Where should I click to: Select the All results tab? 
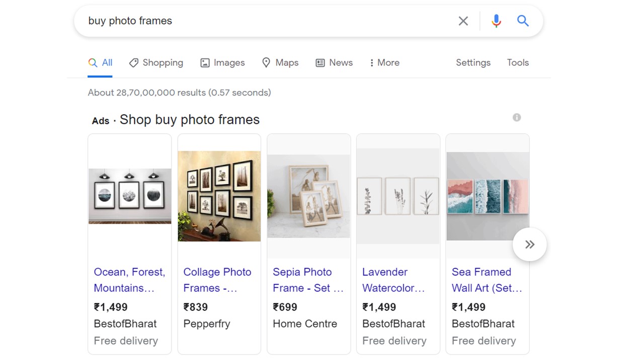[100, 63]
